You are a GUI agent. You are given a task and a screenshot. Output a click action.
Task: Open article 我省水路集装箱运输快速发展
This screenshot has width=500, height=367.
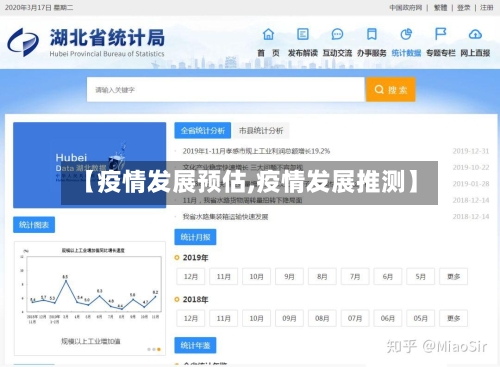click(225, 217)
